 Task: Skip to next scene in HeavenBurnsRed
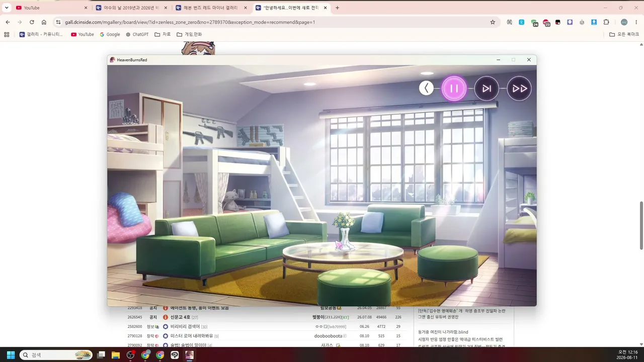487,88
